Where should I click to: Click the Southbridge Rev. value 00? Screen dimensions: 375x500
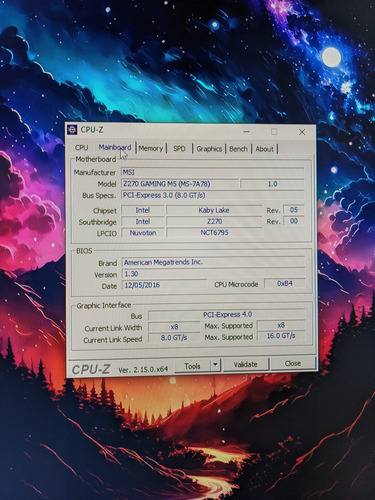(294, 221)
